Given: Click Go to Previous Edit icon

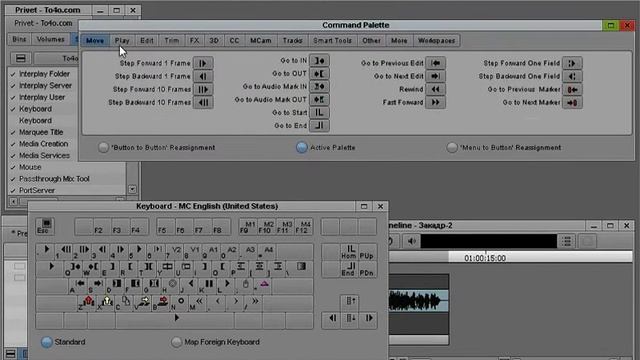Looking at the screenshot, I should pos(436,63).
